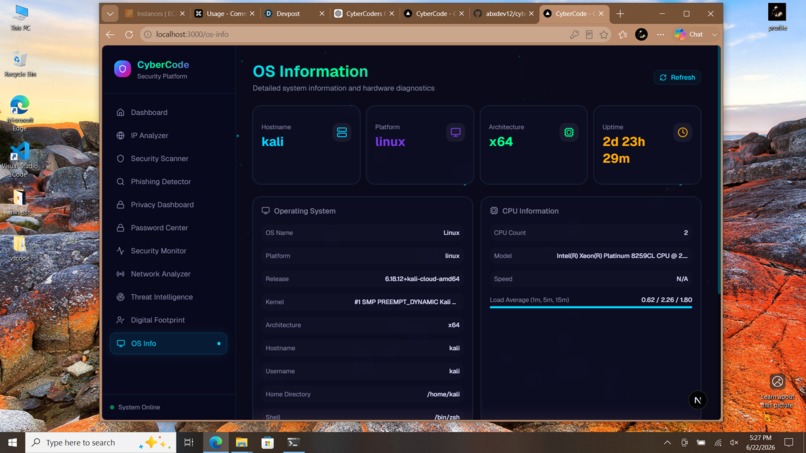The image size is (806, 453).
Task: Expand the Chat dropdown arrow
Action: click(x=715, y=34)
